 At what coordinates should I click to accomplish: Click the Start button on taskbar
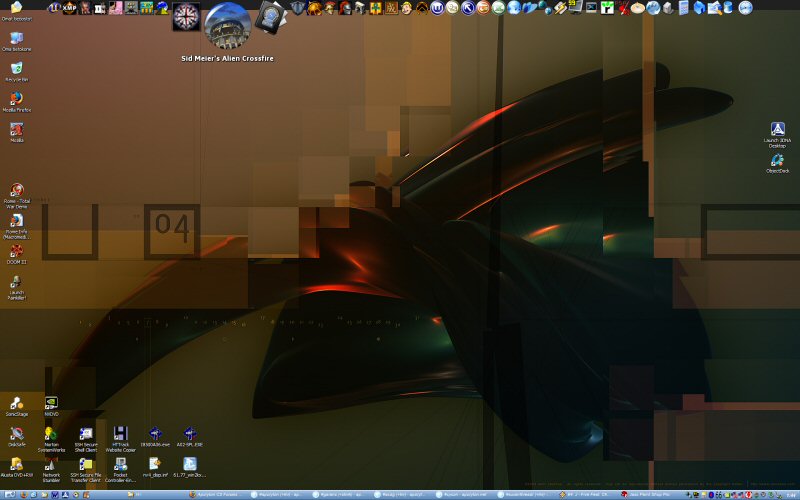(x=10, y=494)
